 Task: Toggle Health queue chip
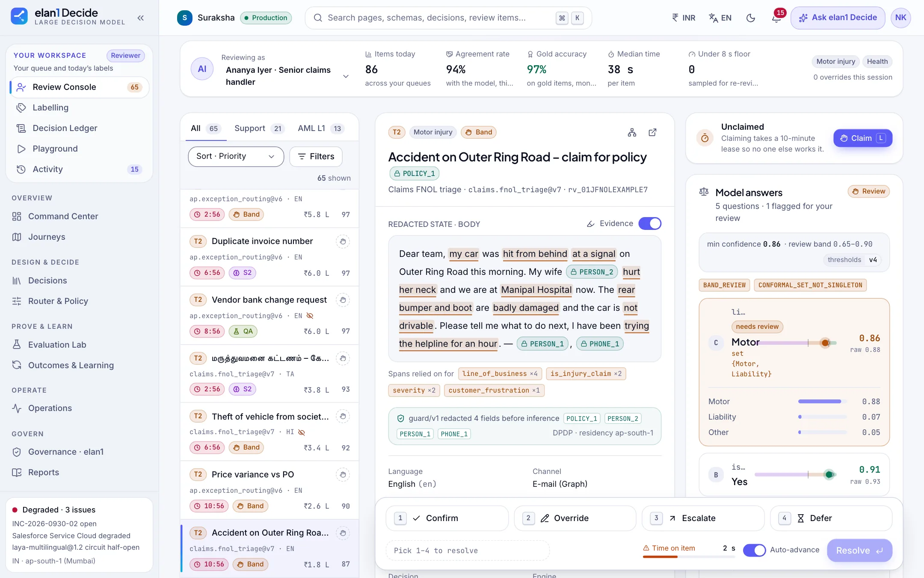click(877, 62)
